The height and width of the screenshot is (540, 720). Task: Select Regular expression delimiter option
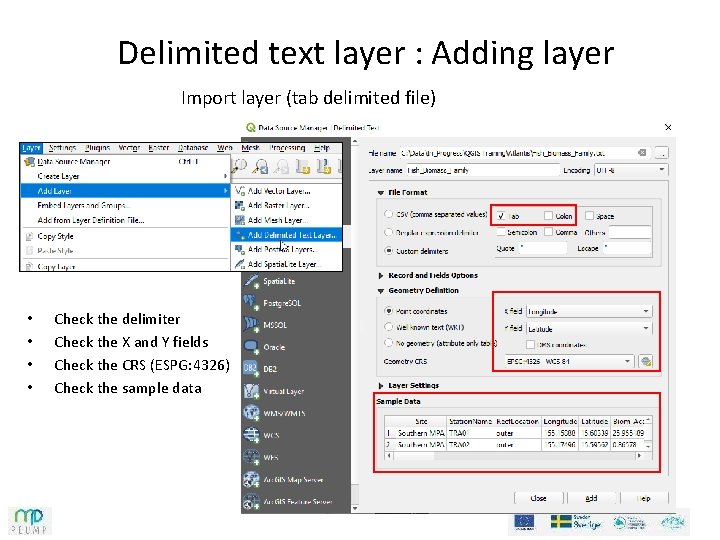[x=389, y=232]
